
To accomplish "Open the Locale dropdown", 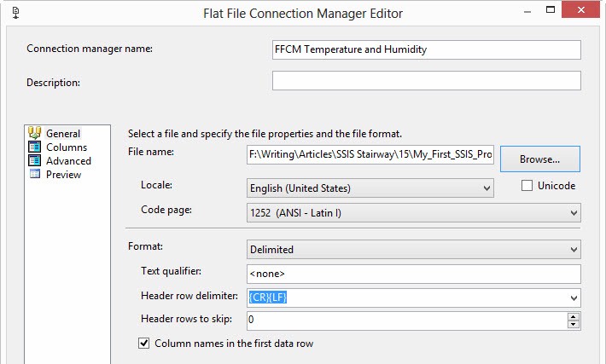I will (487, 188).
